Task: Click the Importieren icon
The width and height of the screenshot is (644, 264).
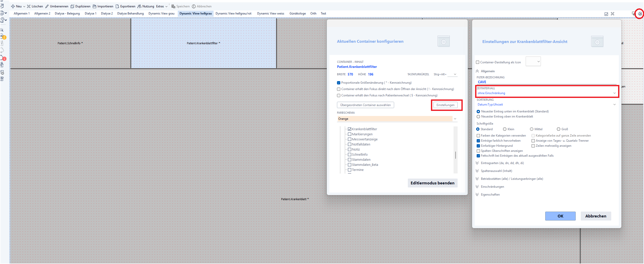Action: point(94,6)
